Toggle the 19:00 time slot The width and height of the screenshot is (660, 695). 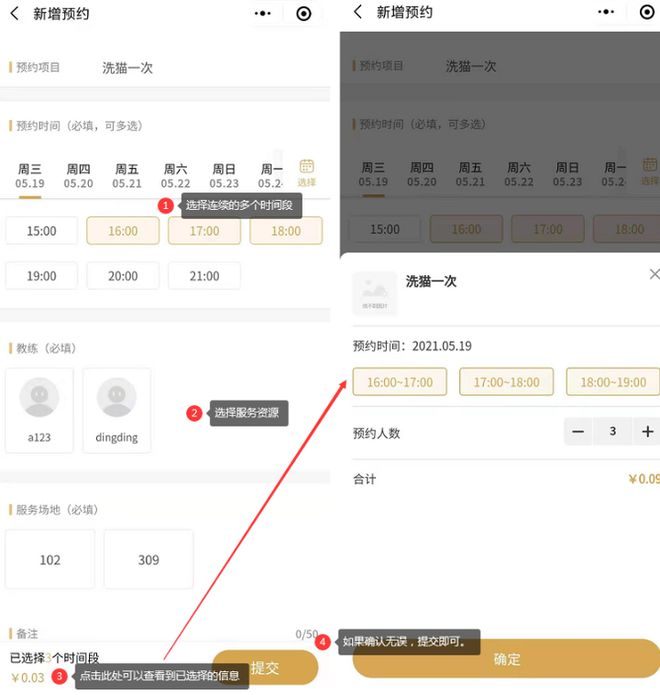coord(42,276)
